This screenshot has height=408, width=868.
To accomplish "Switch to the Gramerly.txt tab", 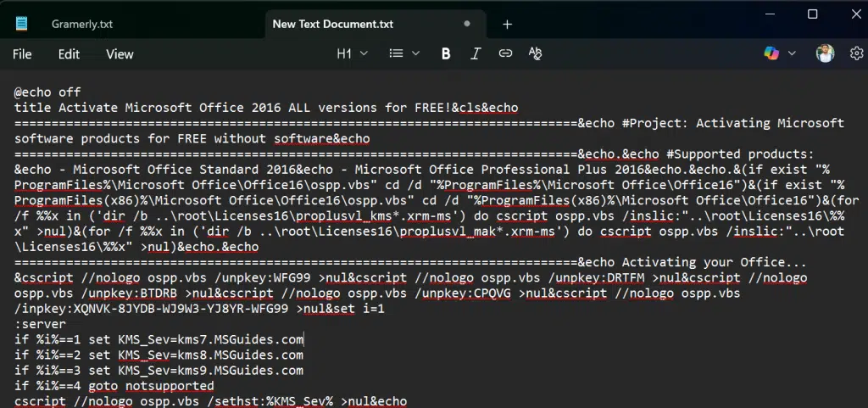I will pos(81,24).
